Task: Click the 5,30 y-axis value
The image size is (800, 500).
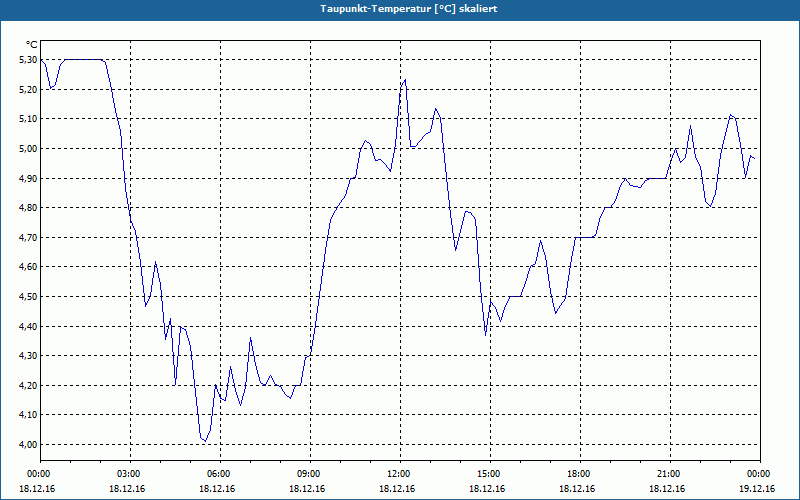Action: [29, 60]
